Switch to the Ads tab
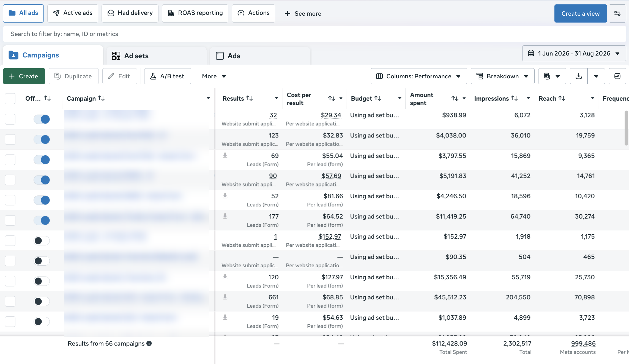The height and width of the screenshot is (364, 629). point(260,56)
